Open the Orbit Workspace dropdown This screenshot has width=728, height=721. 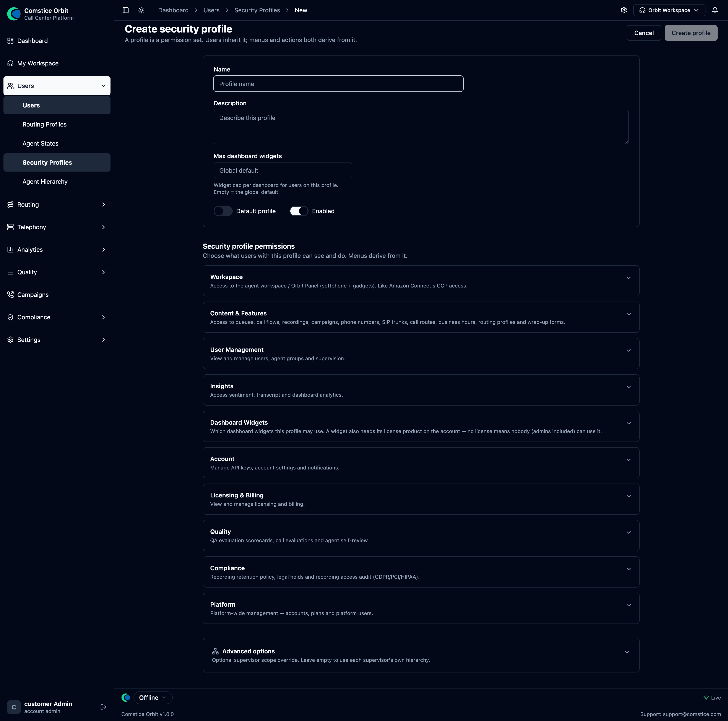(x=669, y=10)
